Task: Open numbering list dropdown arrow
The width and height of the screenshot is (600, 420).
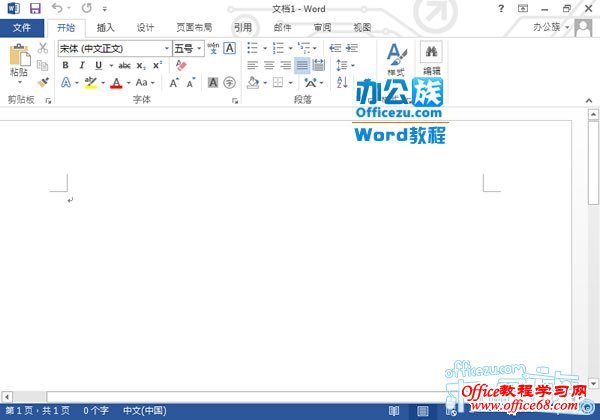Action: coord(290,49)
